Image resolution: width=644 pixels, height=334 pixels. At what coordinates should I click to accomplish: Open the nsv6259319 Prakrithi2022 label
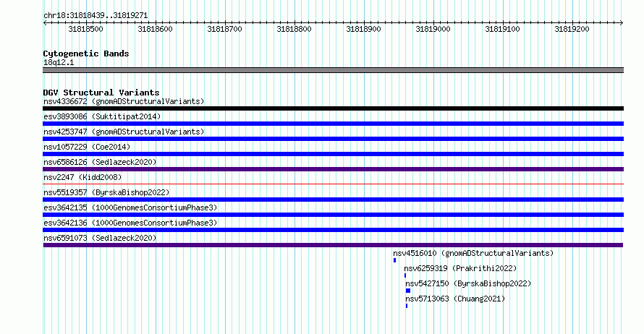pyautogui.click(x=460, y=268)
